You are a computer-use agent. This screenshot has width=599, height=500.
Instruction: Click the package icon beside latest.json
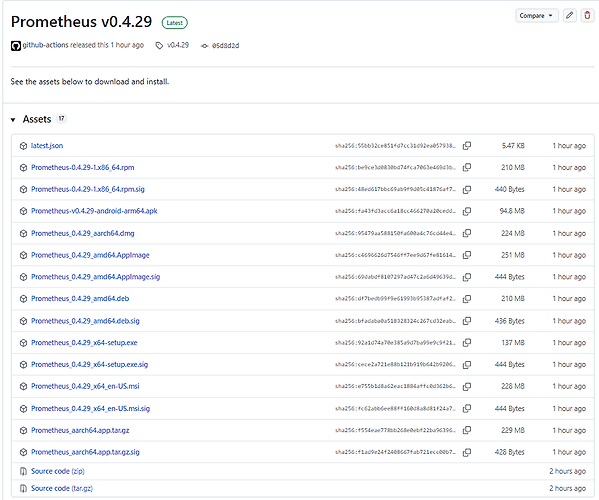23,146
